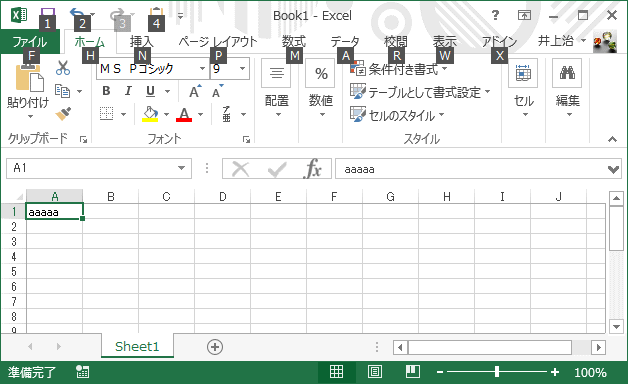628x384 pixels.
Task: Click the user profile picture
Action: 605,42
